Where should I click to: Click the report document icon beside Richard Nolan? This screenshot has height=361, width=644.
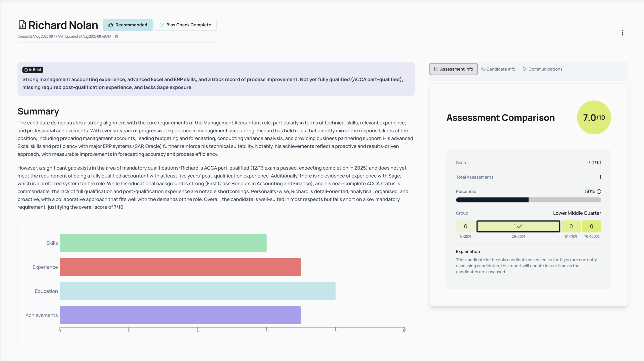(x=22, y=25)
